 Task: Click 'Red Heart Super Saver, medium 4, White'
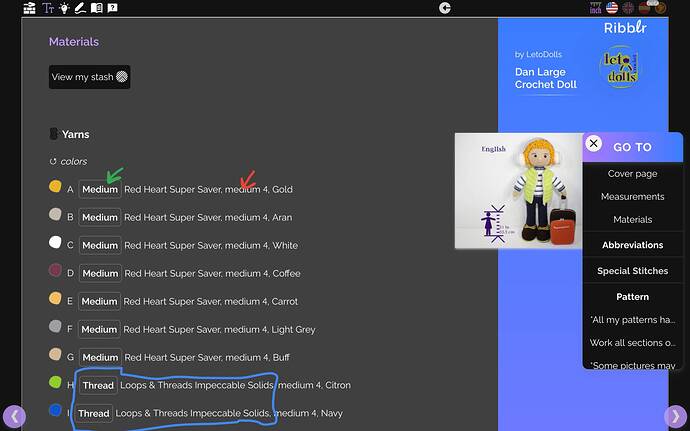(x=211, y=245)
